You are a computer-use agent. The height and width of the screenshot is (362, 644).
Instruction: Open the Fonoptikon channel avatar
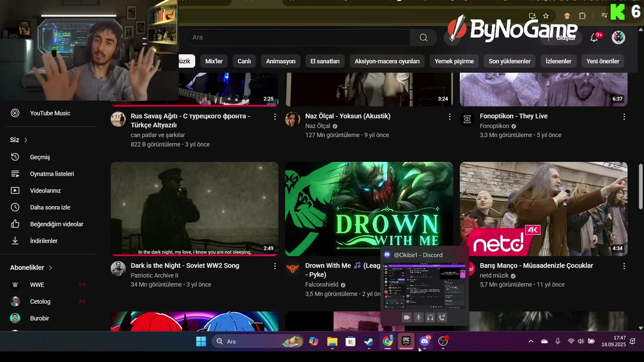(x=467, y=119)
